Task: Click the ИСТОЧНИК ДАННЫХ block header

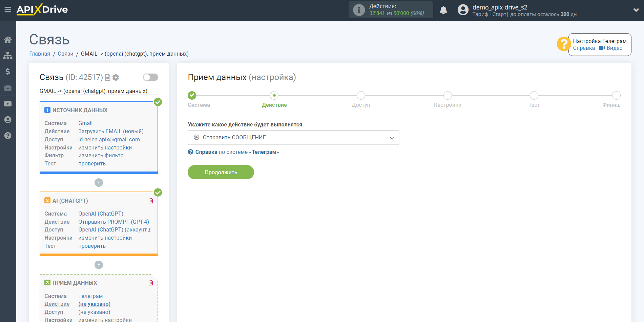Action: pyautogui.click(x=80, y=110)
